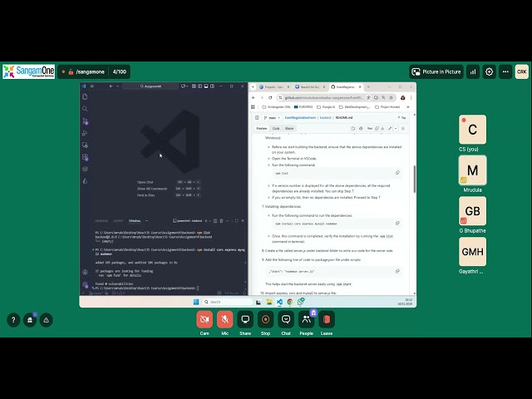Viewport: 532px width, 399px height.
Task: Click the VS Code Assignment command search box
Action: (x=150, y=86)
